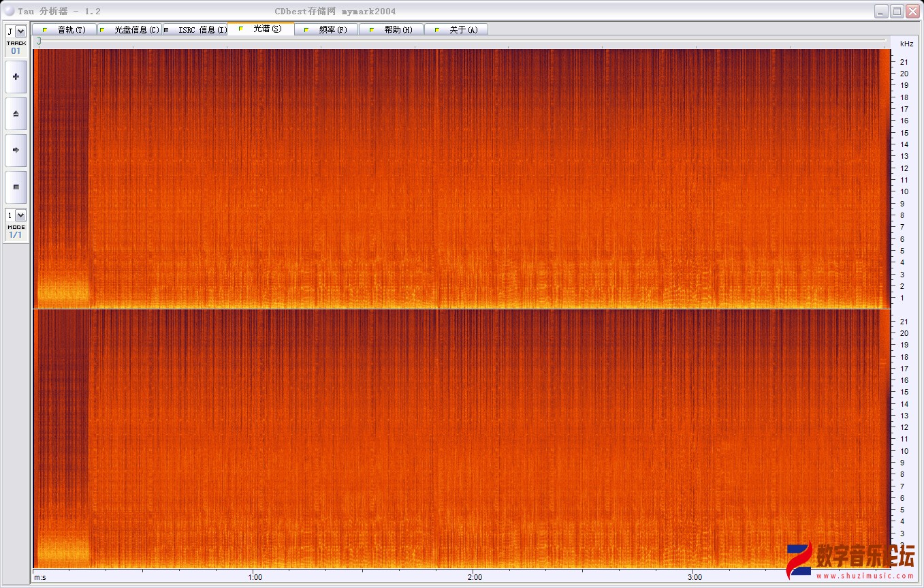The width and height of the screenshot is (924, 588).
Task: Open the 光盘信息(C) tab
Action: pyautogui.click(x=129, y=30)
